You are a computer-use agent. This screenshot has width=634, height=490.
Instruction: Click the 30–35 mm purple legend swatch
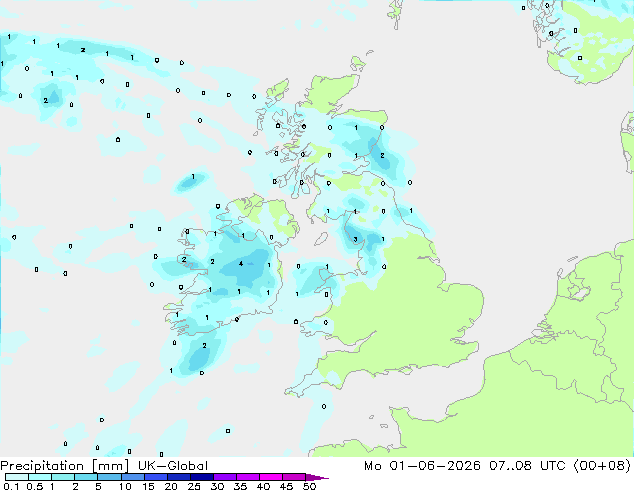[x=224, y=477]
